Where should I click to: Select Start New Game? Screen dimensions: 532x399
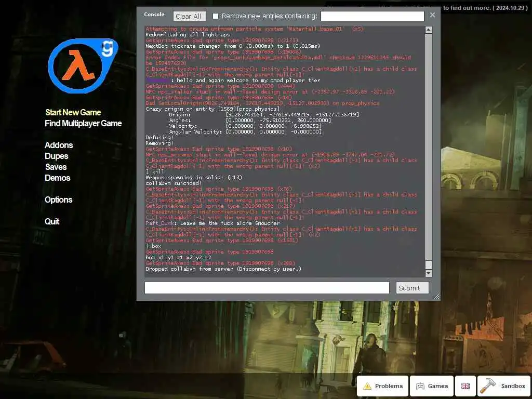[73, 112]
